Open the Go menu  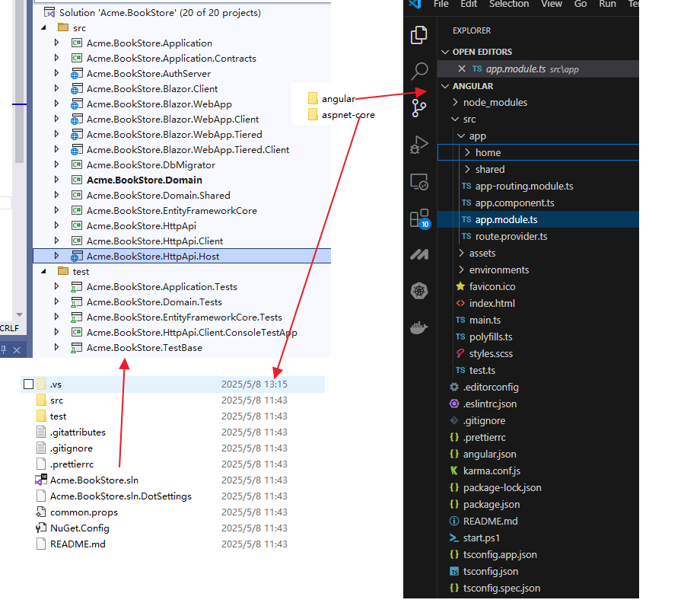[x=581, y=4]
